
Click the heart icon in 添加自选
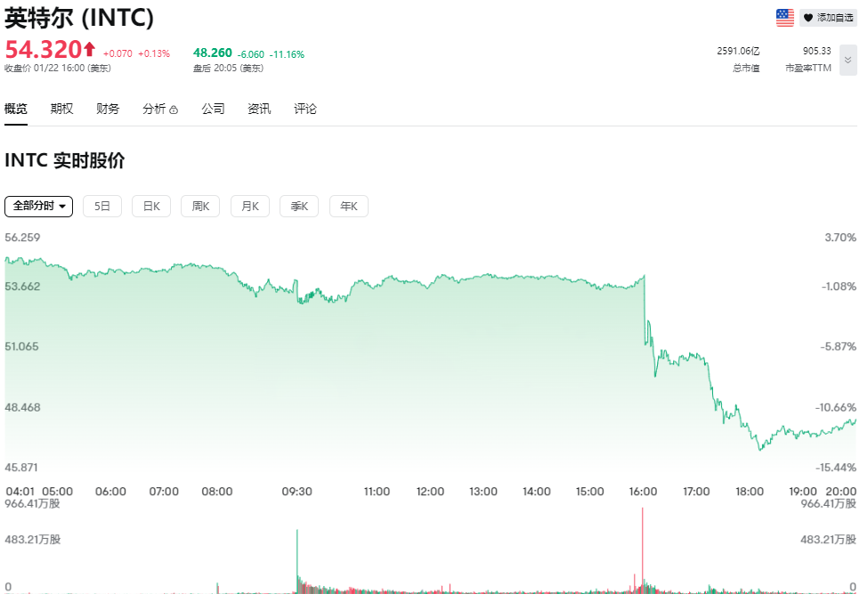coord(808,16)
